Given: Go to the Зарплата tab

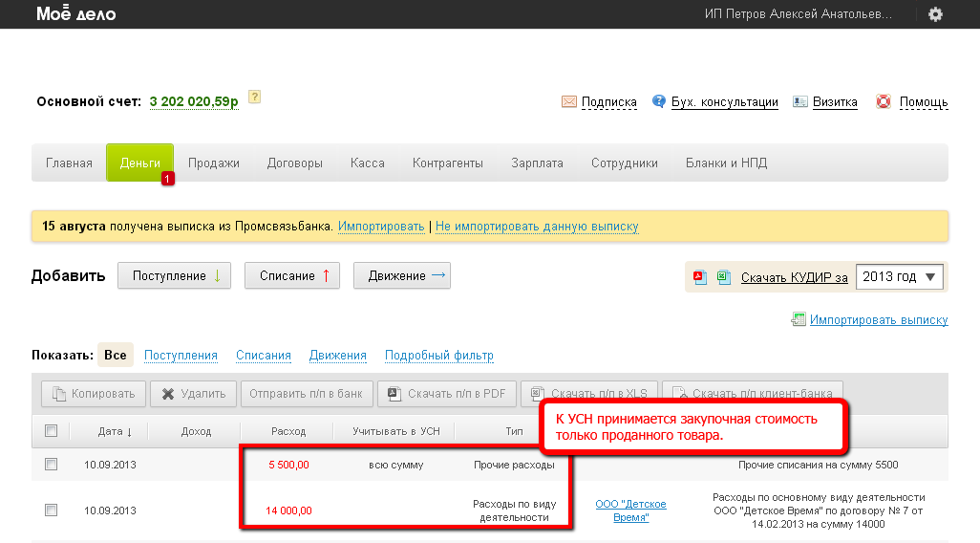Looking at the screenshot, I should click(x=537, y=163).
